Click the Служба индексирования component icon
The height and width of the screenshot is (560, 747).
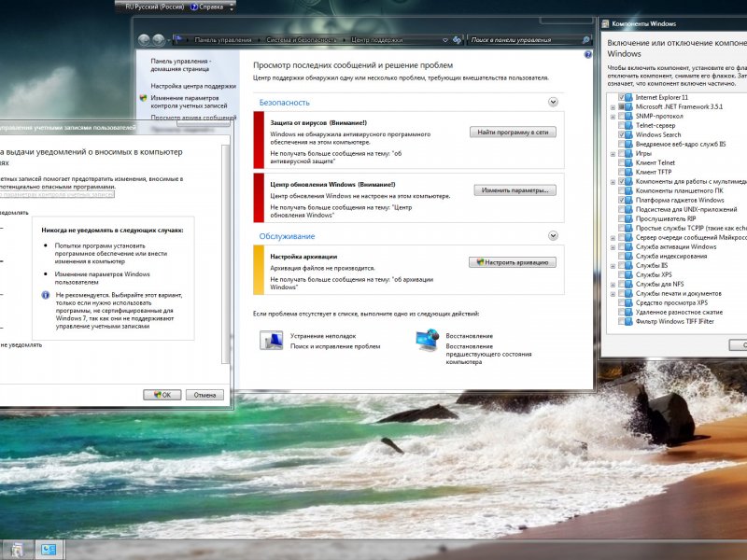tap(628, 256)
